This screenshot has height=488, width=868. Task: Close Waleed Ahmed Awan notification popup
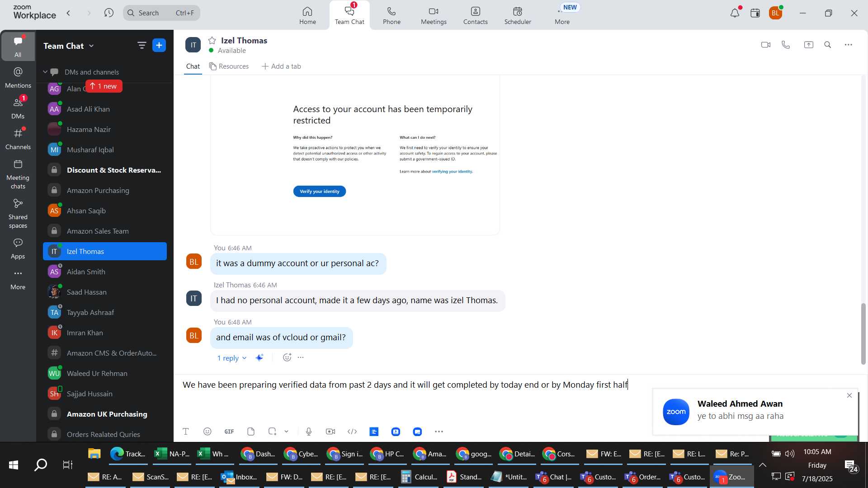click(849, 395)
